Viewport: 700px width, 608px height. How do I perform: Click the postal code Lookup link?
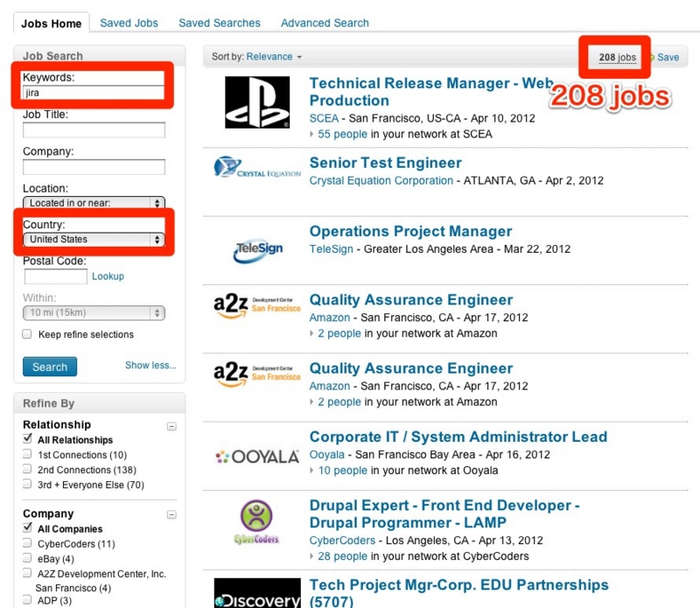tap(108, 276)
